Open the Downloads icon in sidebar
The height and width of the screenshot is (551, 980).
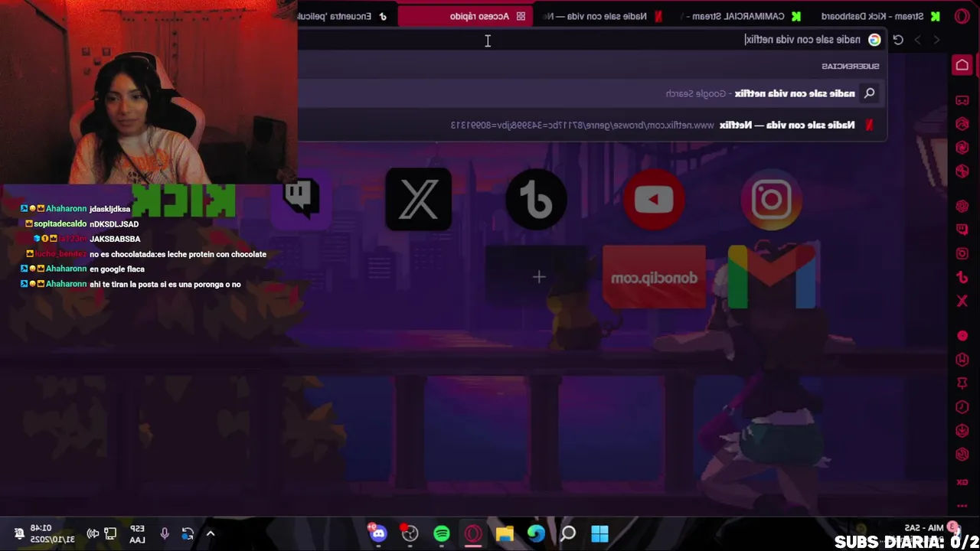(x=962, y=431)
